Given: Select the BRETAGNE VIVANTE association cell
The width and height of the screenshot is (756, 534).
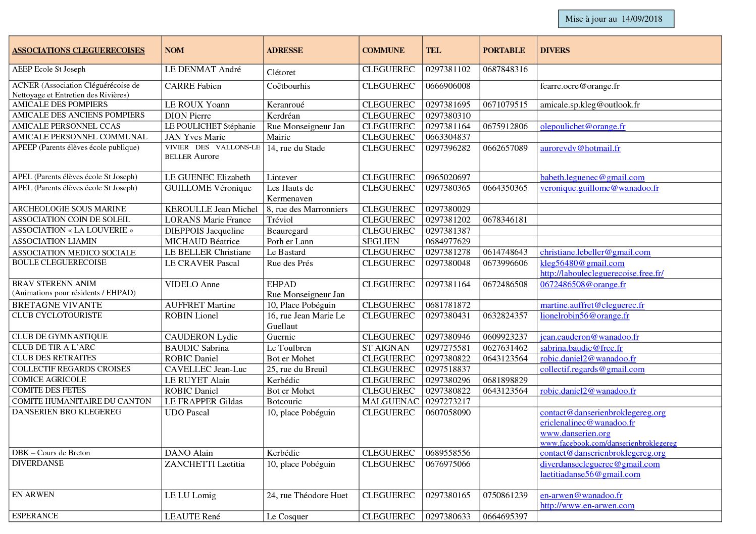Looking at the screenshot, I should 57,305.
